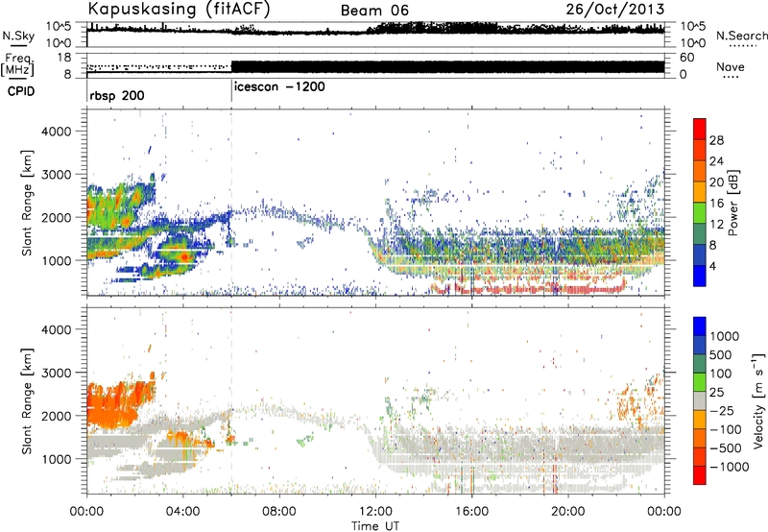Click the '18' frequency axis tick
This screenshot has height=532, width=768.
coord(64,58)
